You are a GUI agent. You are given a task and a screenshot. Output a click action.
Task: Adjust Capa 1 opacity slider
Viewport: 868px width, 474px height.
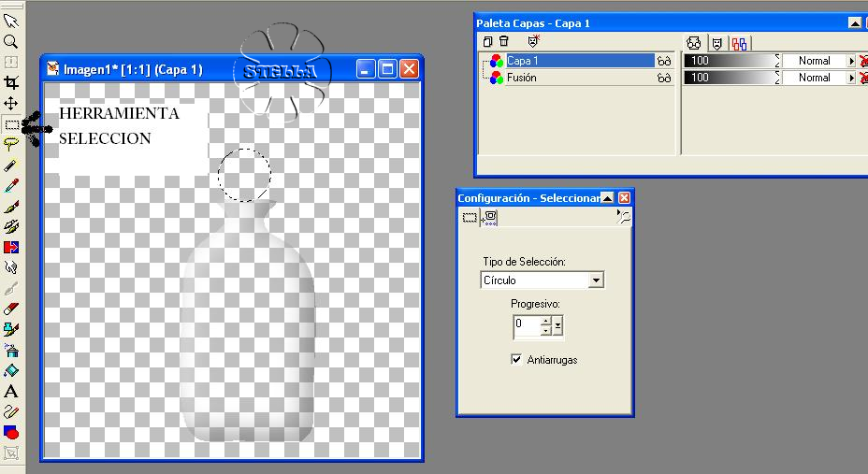pyautogui.click(x=731, y=61)
